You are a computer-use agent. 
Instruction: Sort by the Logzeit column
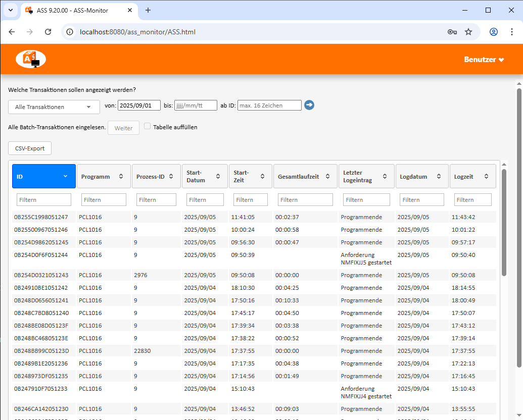(472, 176)
